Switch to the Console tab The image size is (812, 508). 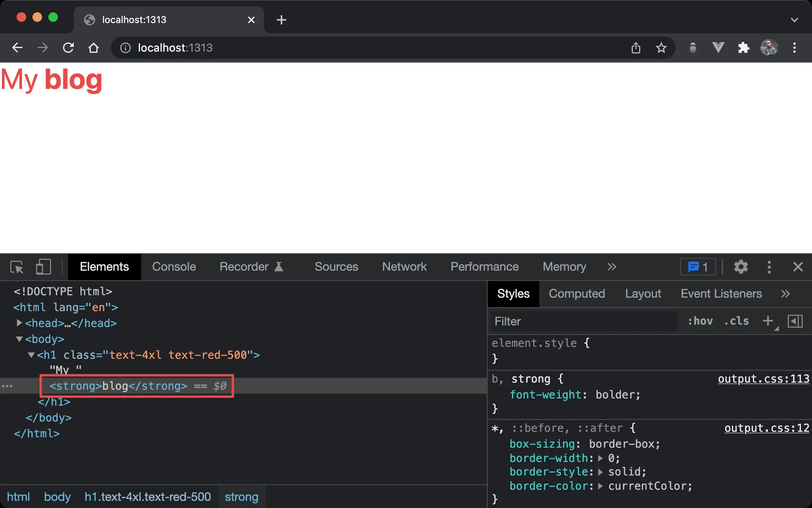pyautogui.click(x=174, y=267)
